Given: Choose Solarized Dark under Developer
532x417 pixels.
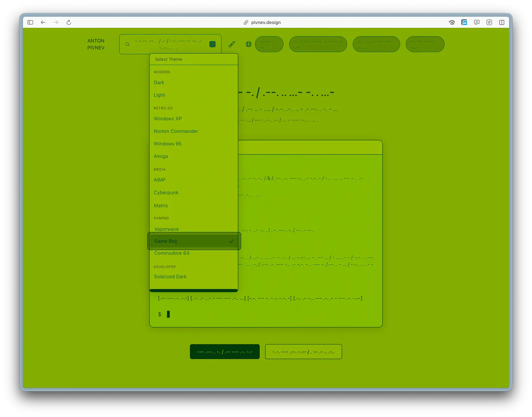Looking at the screenshot, I should pos(170,276).
